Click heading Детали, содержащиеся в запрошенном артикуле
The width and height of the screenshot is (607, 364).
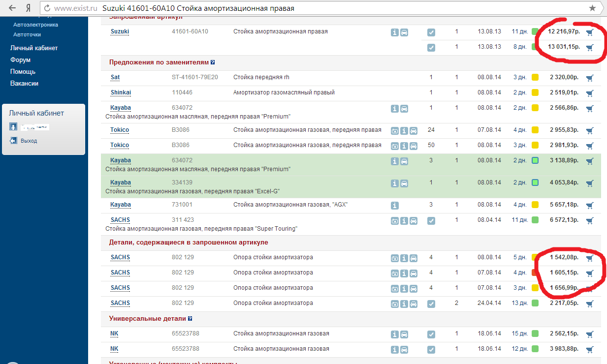click(189, 243)
